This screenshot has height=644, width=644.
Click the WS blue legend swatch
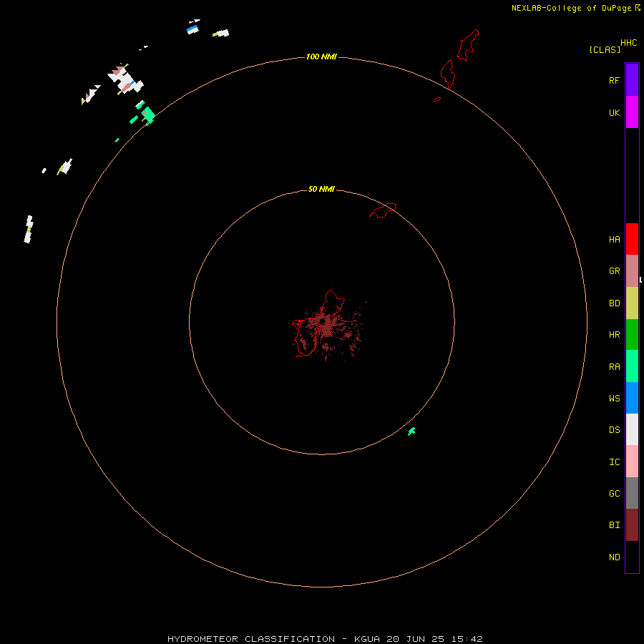tap(632, 398)
